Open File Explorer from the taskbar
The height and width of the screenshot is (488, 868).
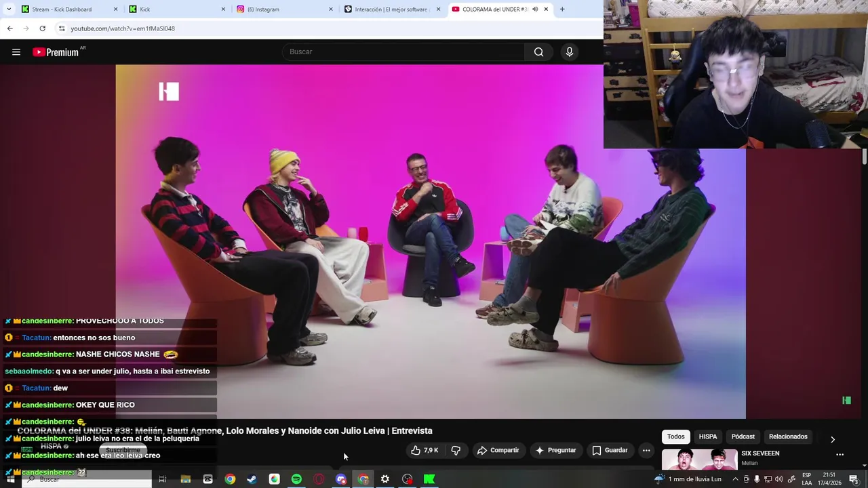coord(185,479)
